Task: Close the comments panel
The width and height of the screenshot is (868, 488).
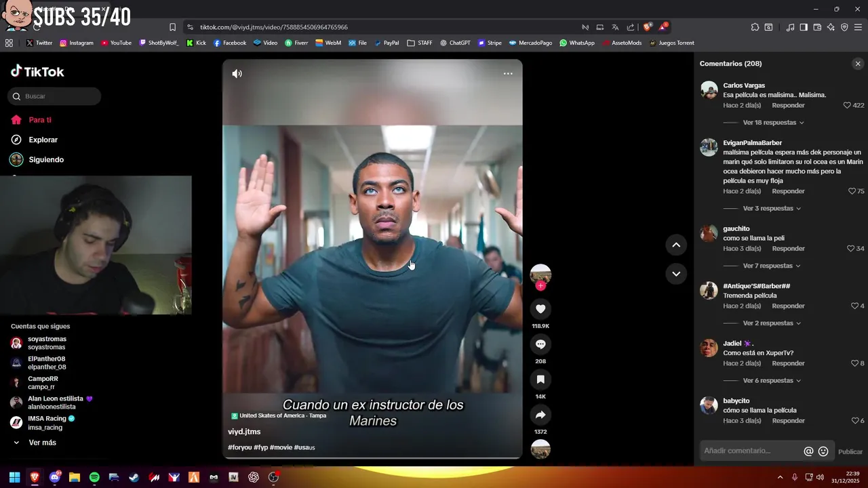Action: [x=858, y=64]
